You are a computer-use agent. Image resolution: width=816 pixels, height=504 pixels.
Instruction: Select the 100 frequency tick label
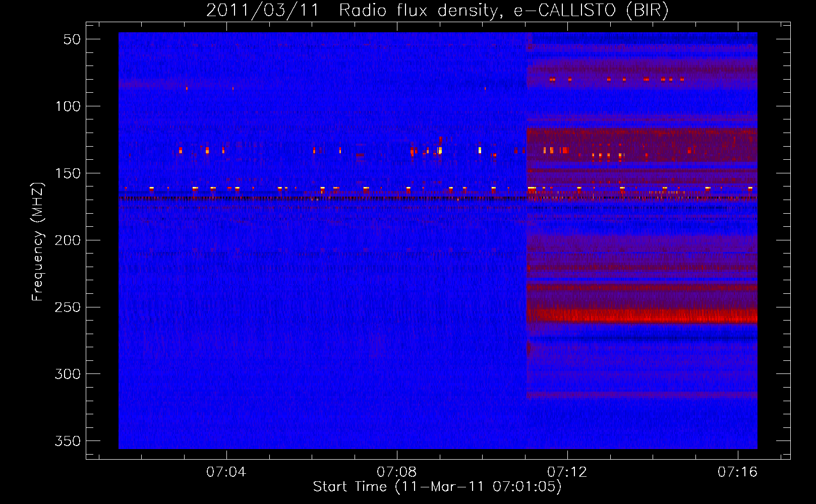(x=68, y=106)
